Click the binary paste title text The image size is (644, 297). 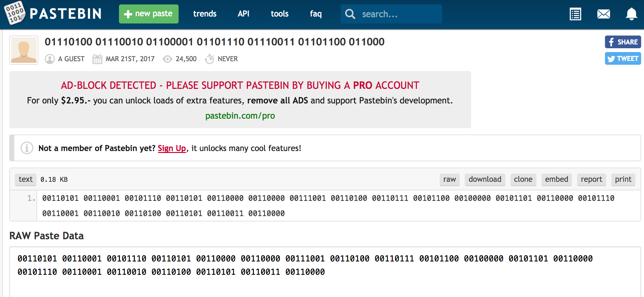pyautogui.click(x=214, y=42)
